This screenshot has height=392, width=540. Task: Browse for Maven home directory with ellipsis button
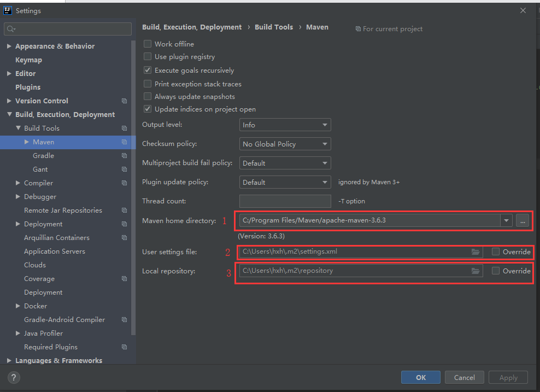click(523, 221)
